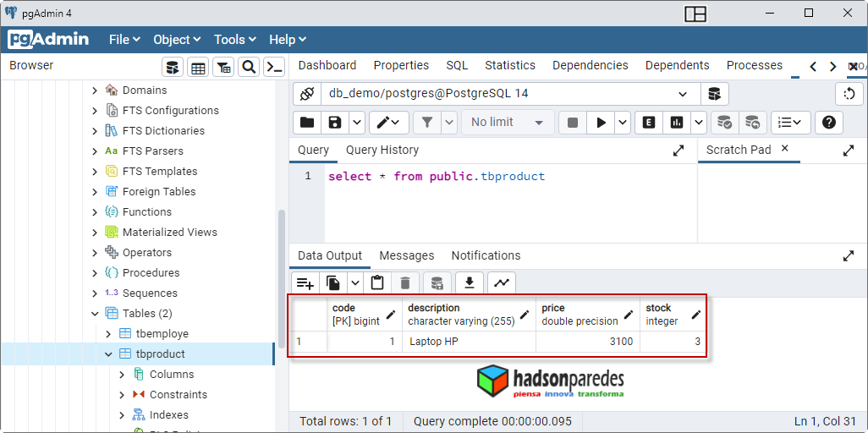The width and height of the screenshot is (868, 433).
Task: Switch to the Messages tab
Action: (407, 255)
